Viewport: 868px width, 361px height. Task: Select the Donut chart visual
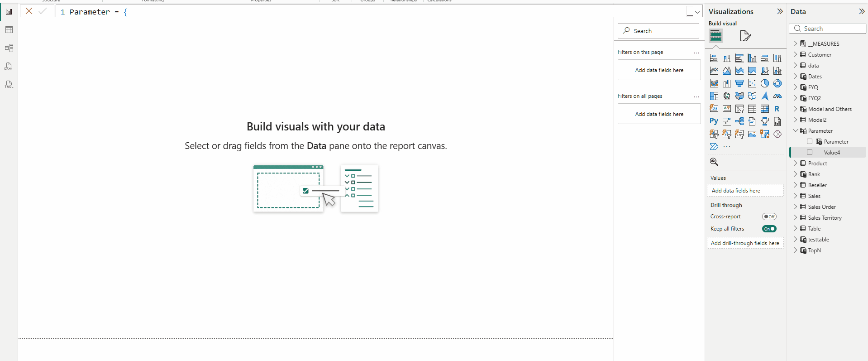pyautogui.click(x=777, y=83)
